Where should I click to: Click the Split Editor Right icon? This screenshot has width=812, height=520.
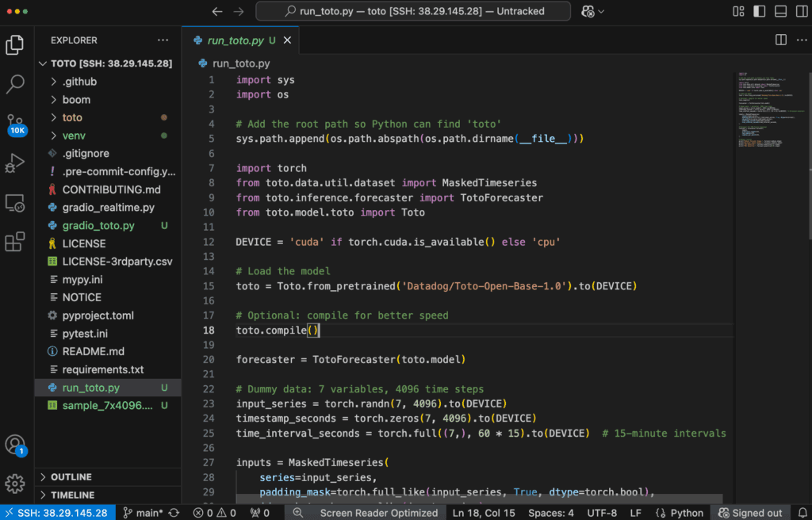780,40
